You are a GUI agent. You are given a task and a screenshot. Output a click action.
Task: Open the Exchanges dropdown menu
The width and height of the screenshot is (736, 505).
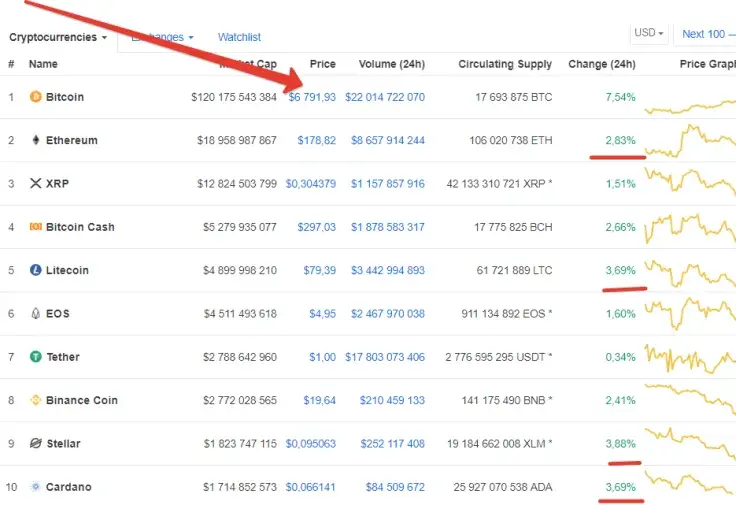pos(162,37)
